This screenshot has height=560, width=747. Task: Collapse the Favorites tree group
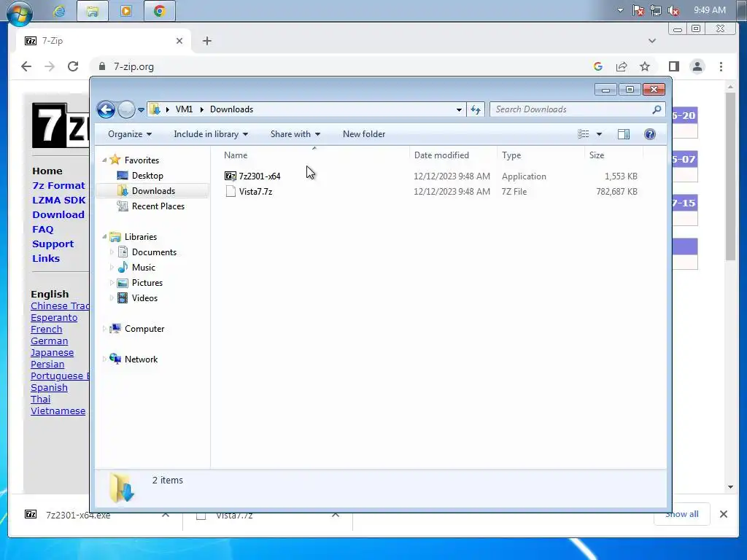coord(104,160)
